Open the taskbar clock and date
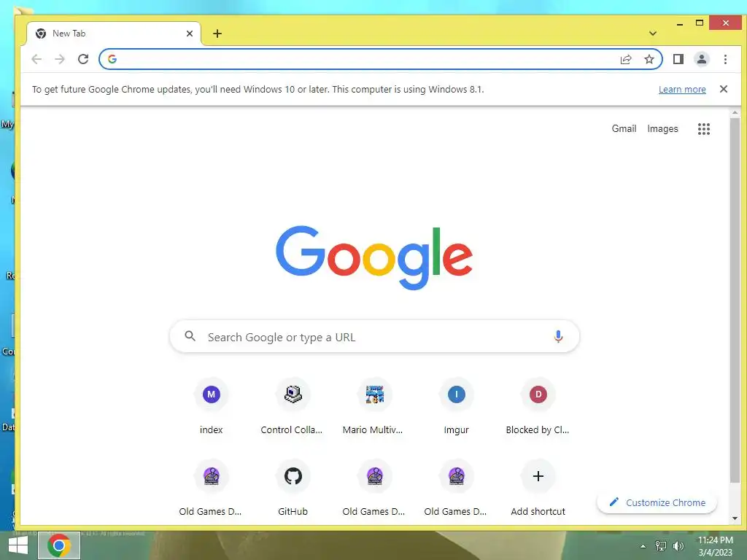Screen dimensions: 747x560 pyautogui.click(x=715, y=546)
